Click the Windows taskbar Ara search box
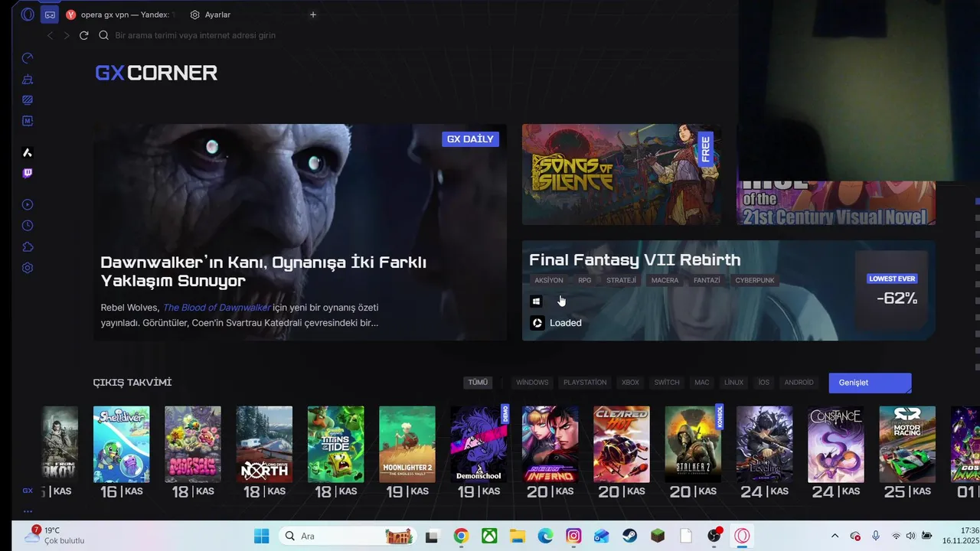980x551 pixels. 348,536
